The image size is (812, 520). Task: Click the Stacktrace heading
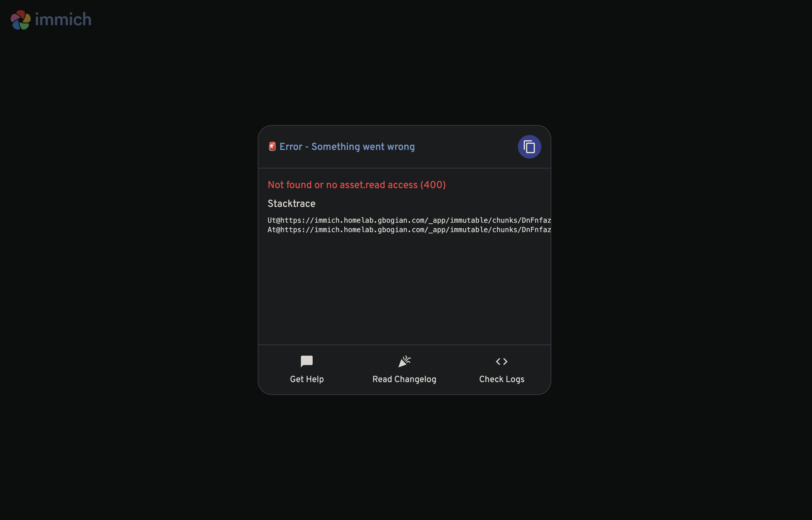pos(292,204)
